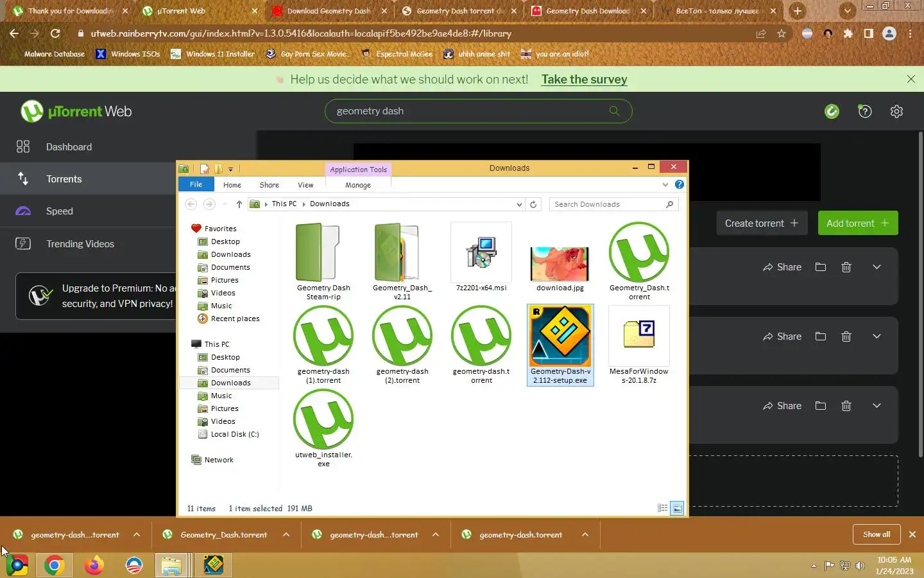Expand the second torrent row chevron
The height and width of the screenshot is (578, 924).
[877, 337]
